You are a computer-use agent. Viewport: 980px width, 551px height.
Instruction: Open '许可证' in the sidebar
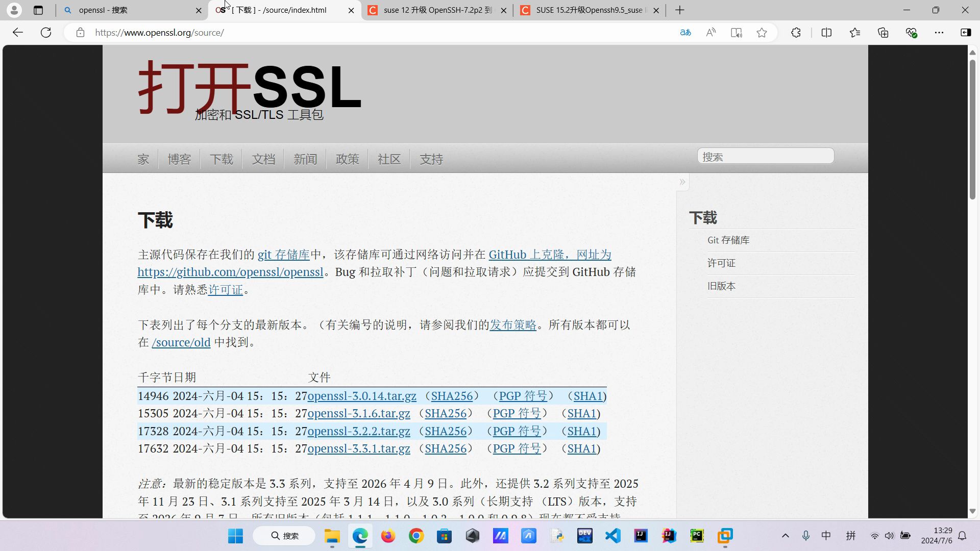[721, 263]
